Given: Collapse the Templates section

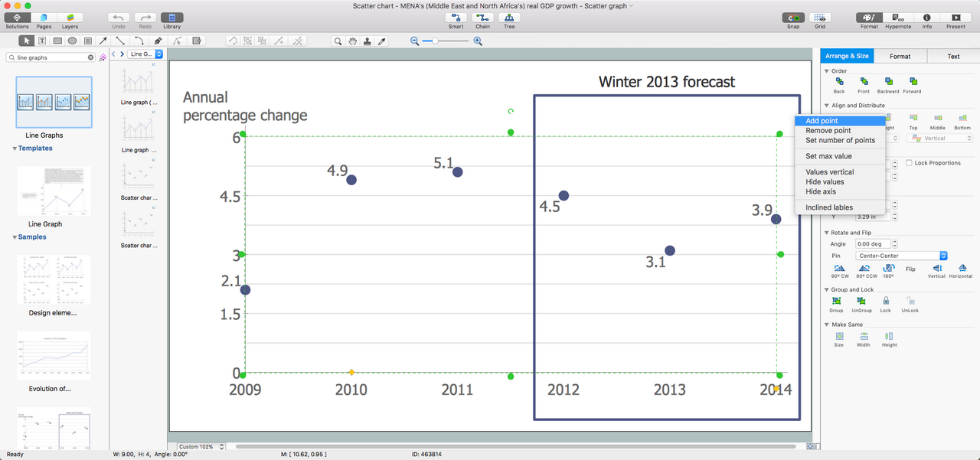Looking at the screenshot, I should (15, 148).
